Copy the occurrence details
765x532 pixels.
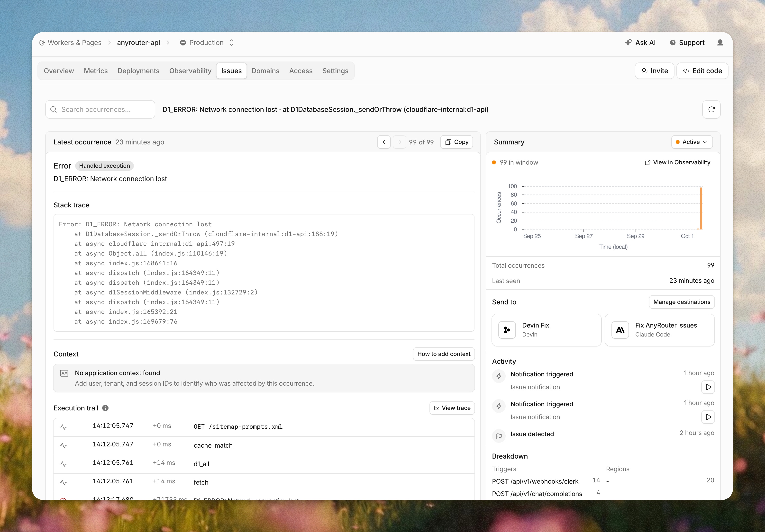pos(456,142)
